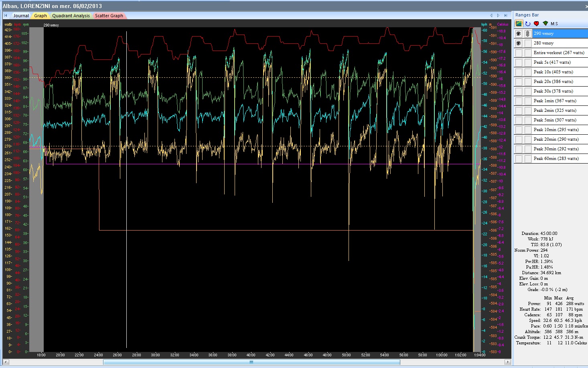
Task: Close the window with the X button
Action: click(586, 6)
